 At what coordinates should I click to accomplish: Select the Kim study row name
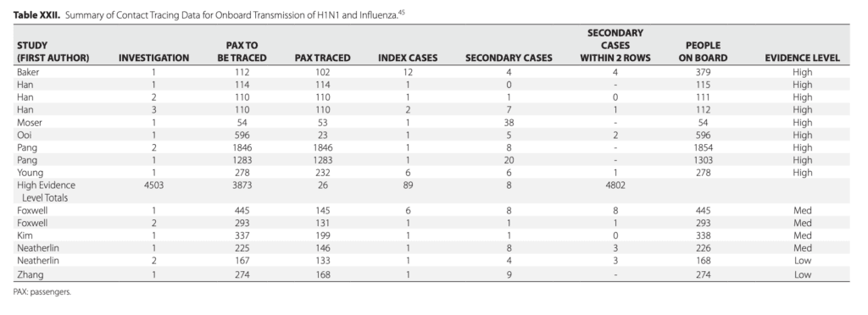click(x=25, y=235)
